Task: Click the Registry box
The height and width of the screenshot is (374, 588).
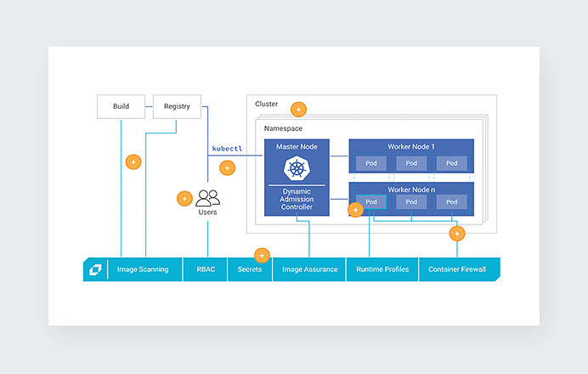Action: pos(177,106)
